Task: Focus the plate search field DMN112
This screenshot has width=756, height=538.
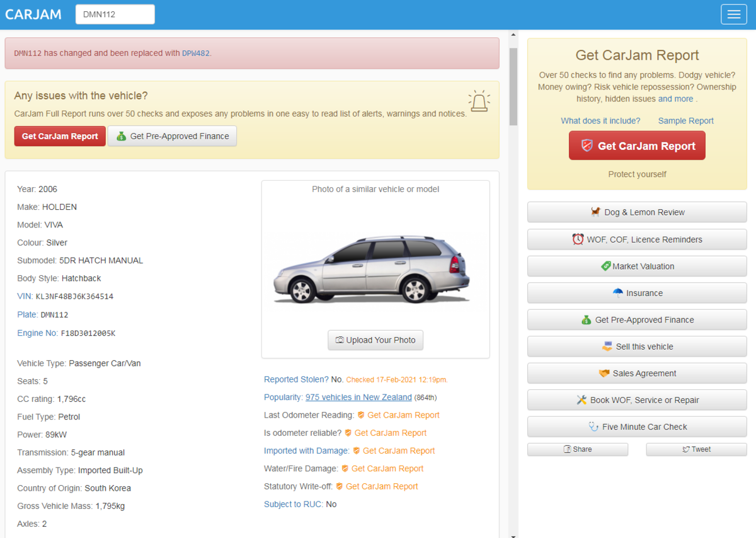Action: [x=115, y=14]
